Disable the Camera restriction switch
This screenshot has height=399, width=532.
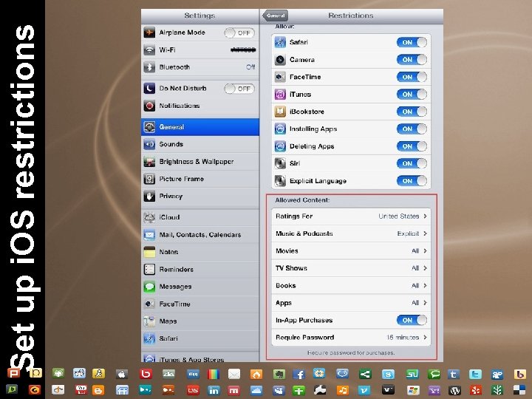click(412, 60)
